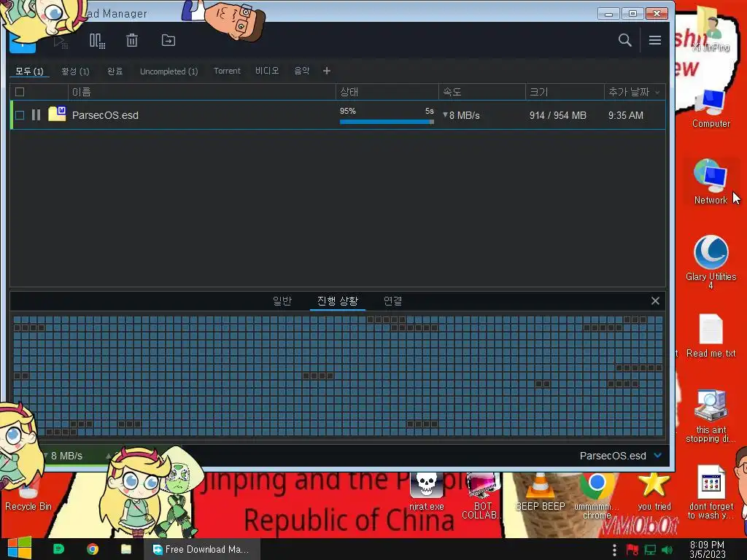Click the Free Download Manager taskbar button
The image size is (747, 560).
coord(202,549)
